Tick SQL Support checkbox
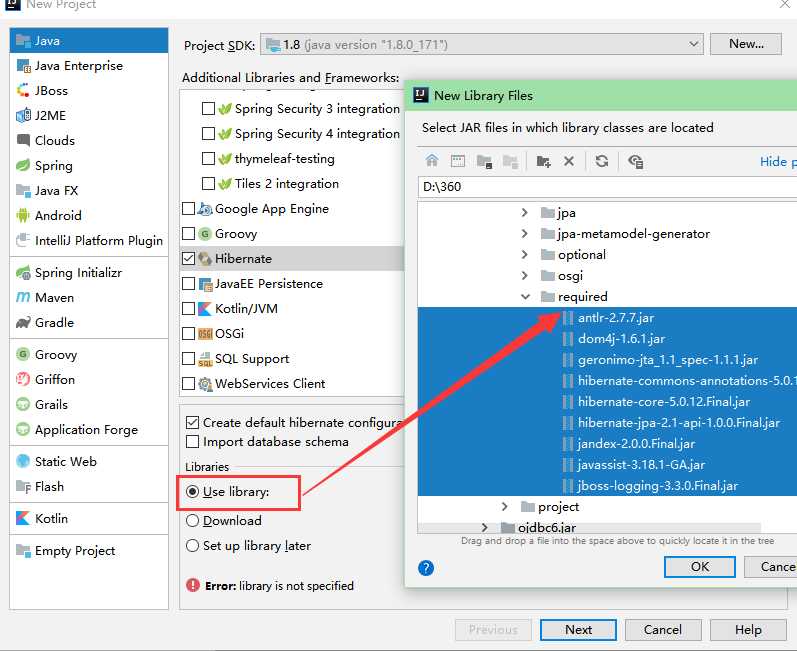This screenshot has width=797, height=651. point(188,358)
